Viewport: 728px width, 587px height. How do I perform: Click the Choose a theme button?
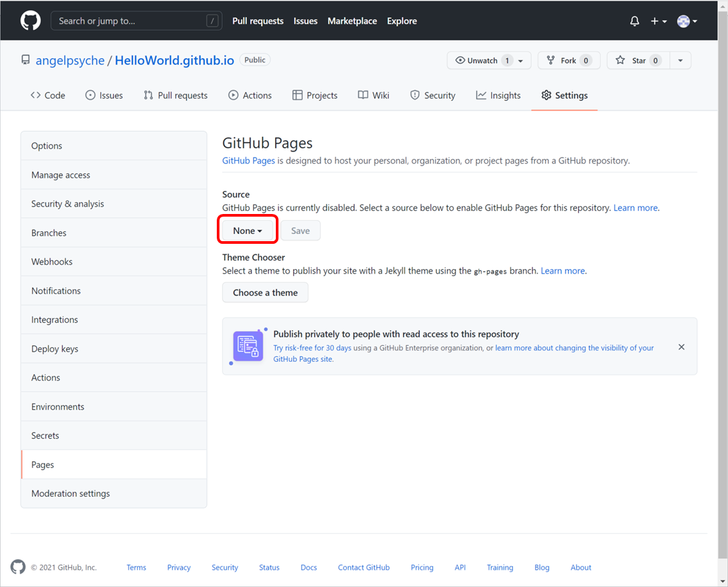click(265, 293)
